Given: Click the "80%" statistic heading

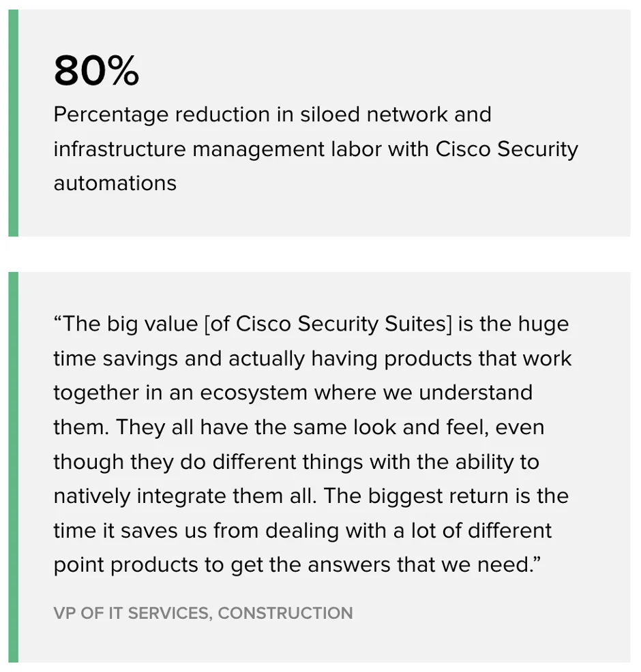Looking at the screenshot, I should [96, 71].
